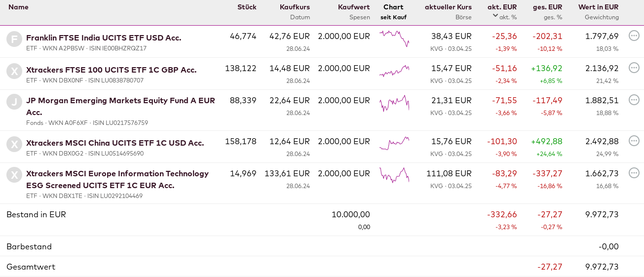644x277 pixels.
Task: Toggle sort arrow under akt. EUR column
Action: coord(495,15)
